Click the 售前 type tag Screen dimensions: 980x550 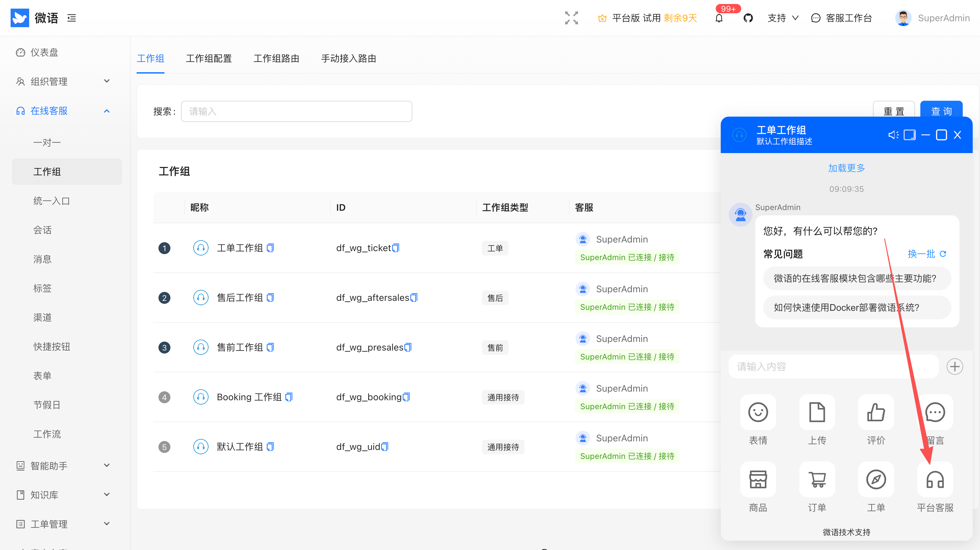point(495,348)
